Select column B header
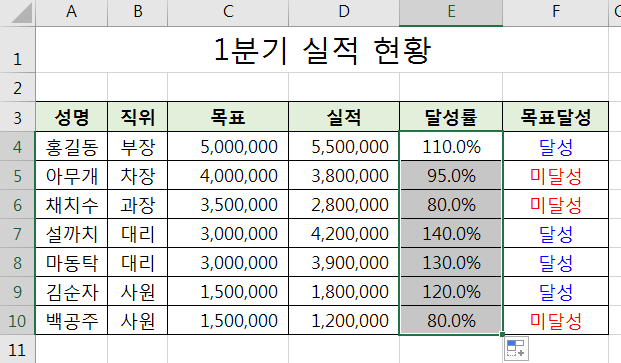The width and height of the screenshot is (621, 363). pos(137,13)
